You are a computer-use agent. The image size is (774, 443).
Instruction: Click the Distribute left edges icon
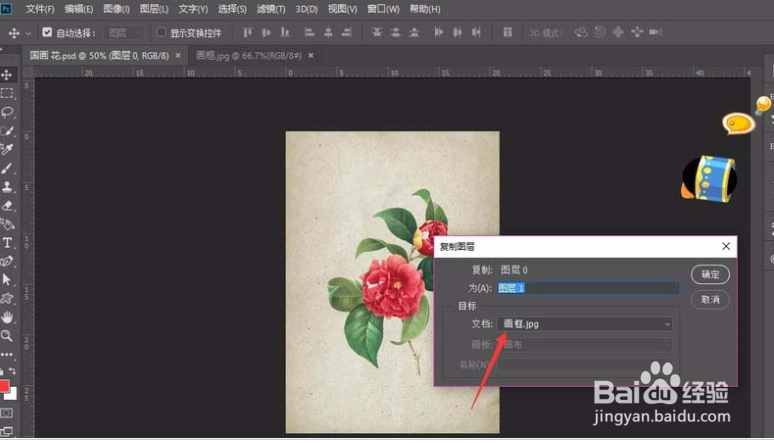439,33
